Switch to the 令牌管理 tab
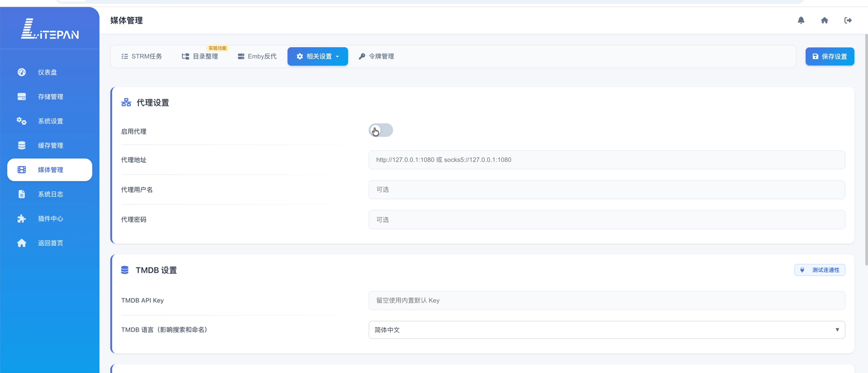 pos(376,56)
